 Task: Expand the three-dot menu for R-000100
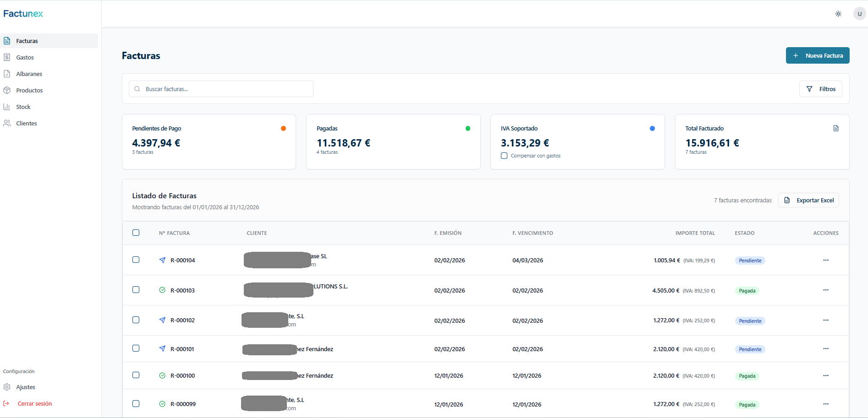click(825, 375)
